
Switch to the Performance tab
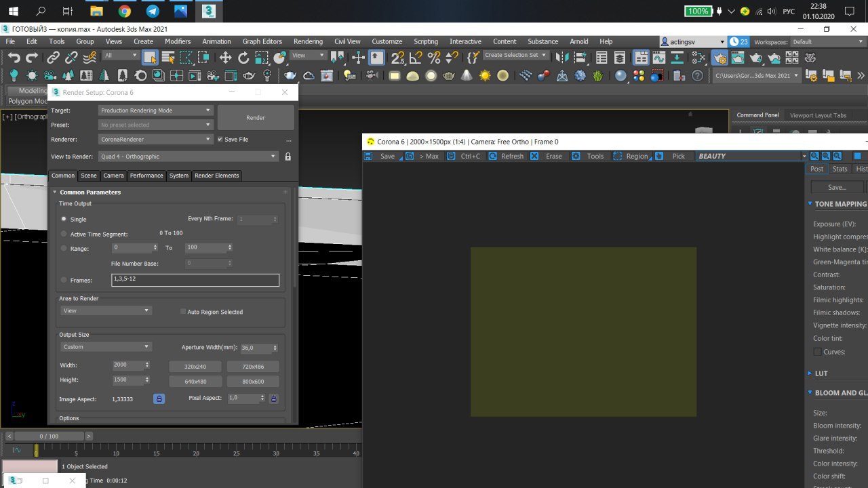146,176
